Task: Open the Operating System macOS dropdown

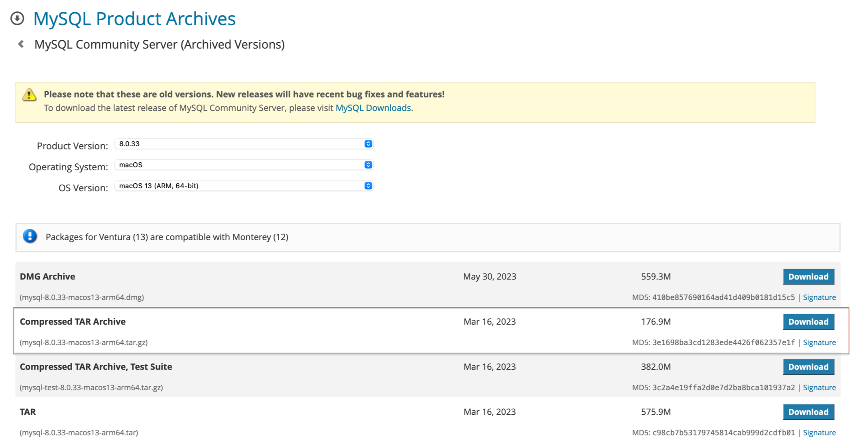Action: coord(242,165)
